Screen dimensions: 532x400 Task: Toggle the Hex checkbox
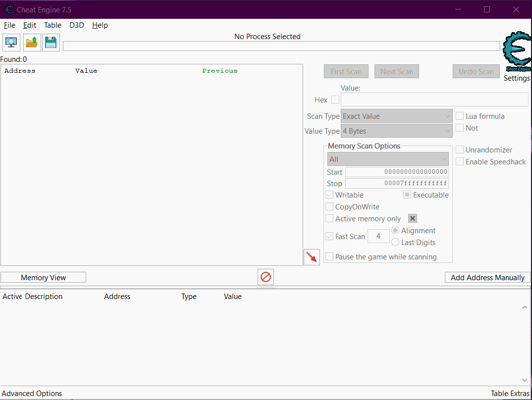[335, 100]
